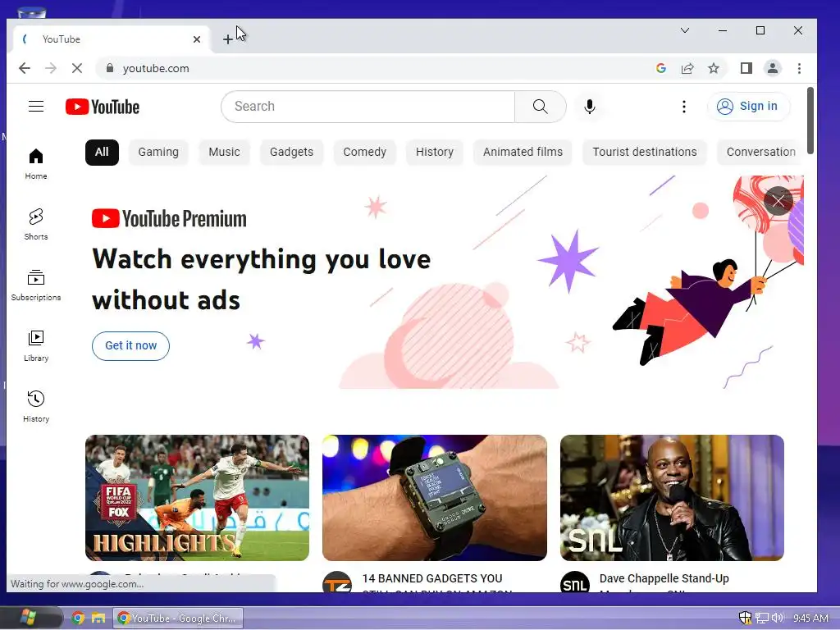Click YouTube - Google Chrome taskbar button
This screenshot has height=630, width=840.
click(x=178, y=619)
